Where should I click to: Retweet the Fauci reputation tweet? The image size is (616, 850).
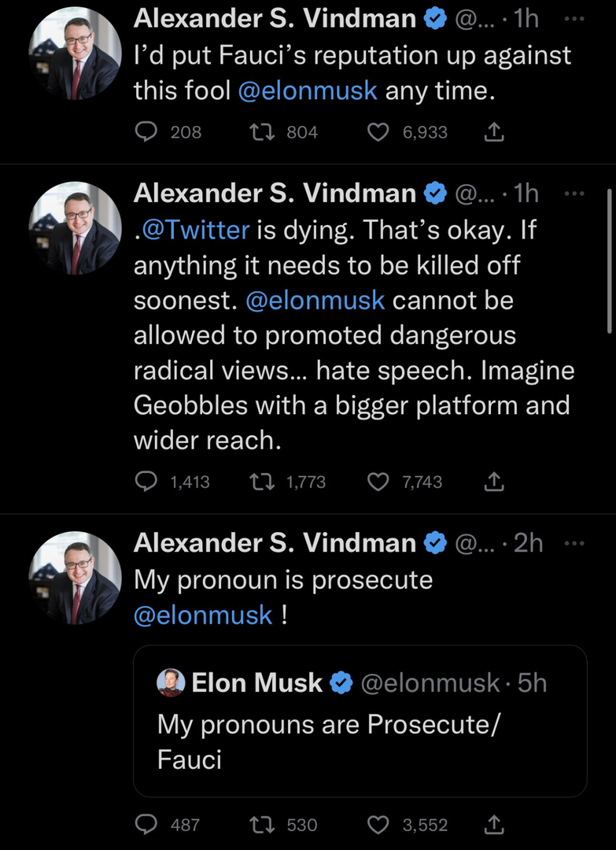pos(260,132)
